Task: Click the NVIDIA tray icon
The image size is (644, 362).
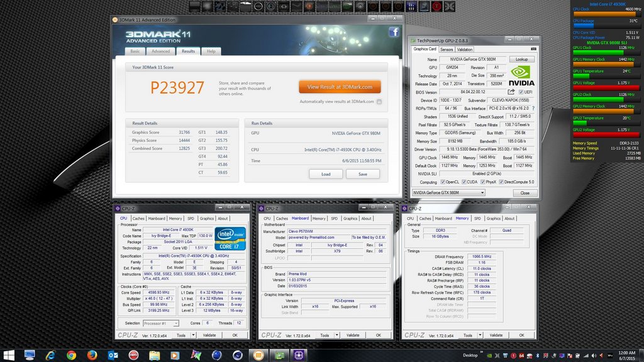Action: point(489,356)
